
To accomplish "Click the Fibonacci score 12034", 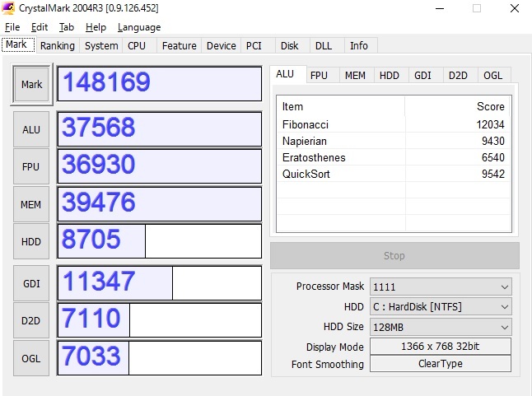I will 490,124.
